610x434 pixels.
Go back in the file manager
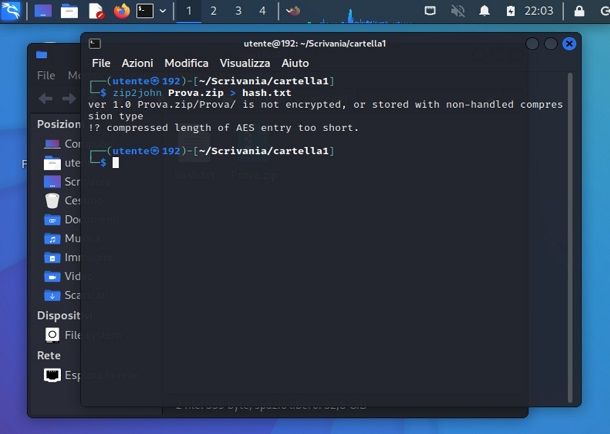(46, 99)
